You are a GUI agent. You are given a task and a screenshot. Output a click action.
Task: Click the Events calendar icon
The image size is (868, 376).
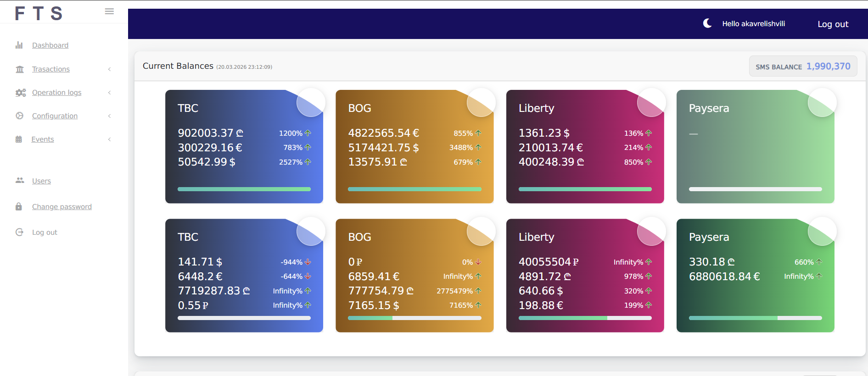[x=19, y=139]
